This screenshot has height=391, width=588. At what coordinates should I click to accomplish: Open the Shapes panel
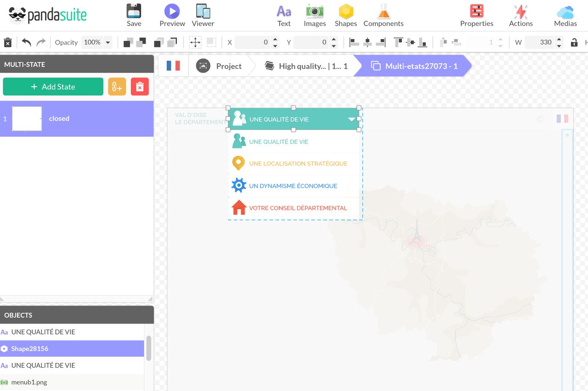coord(345,15)
